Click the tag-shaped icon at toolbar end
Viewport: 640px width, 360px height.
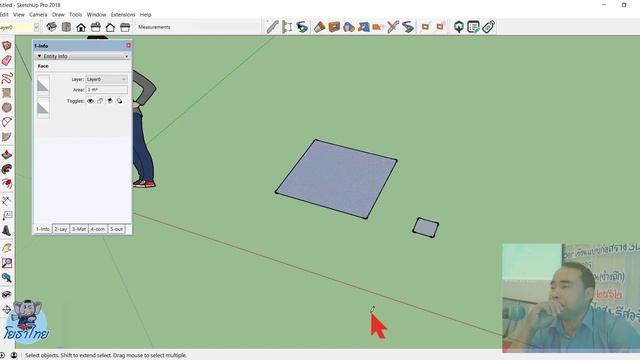coord(488,27)
